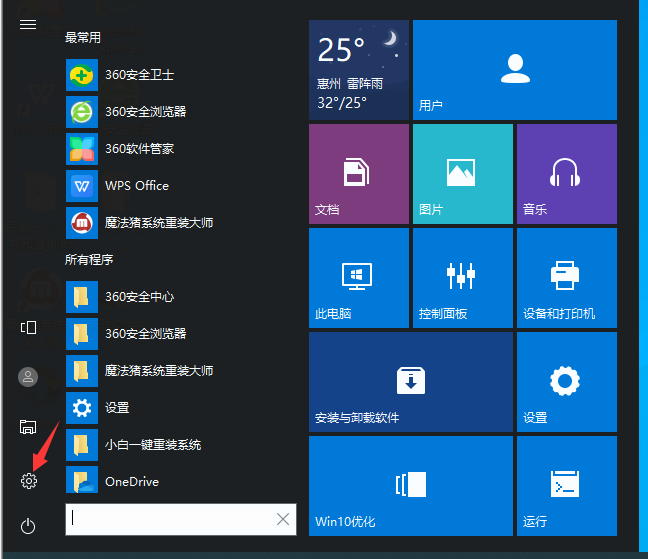The image size is (648, 559).
Task: Open the weather tile for 惠州
Action: pyautogui.click(x=359, y=70)
